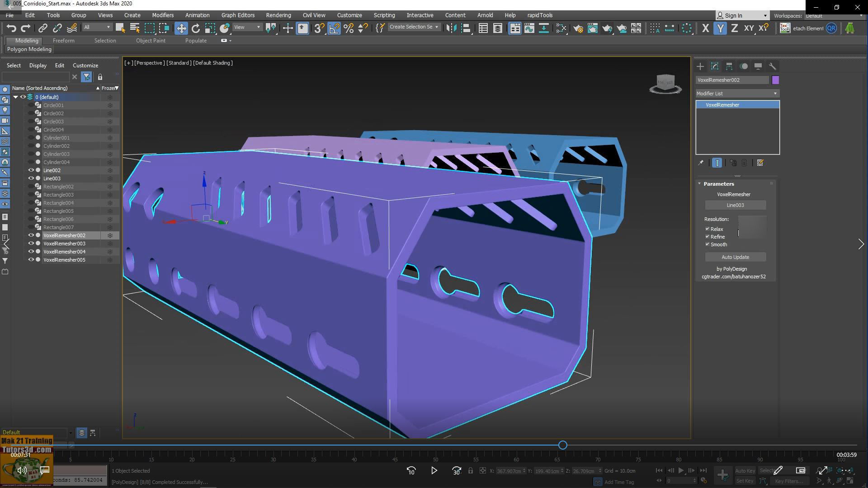
Task: Click the scene explorer search field
Action: pos(35,77)
